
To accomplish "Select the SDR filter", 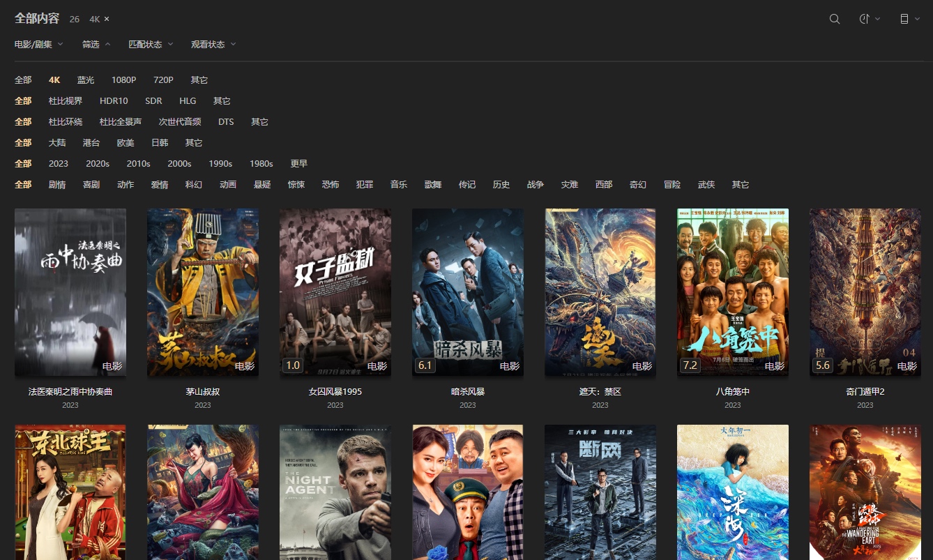I will point(153,101).
